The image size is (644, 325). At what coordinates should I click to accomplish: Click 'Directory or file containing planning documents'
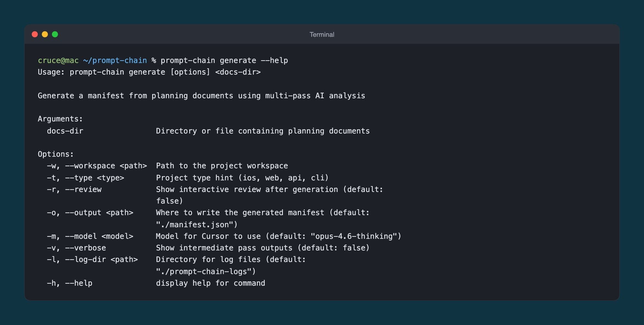[x=263, y=131]
